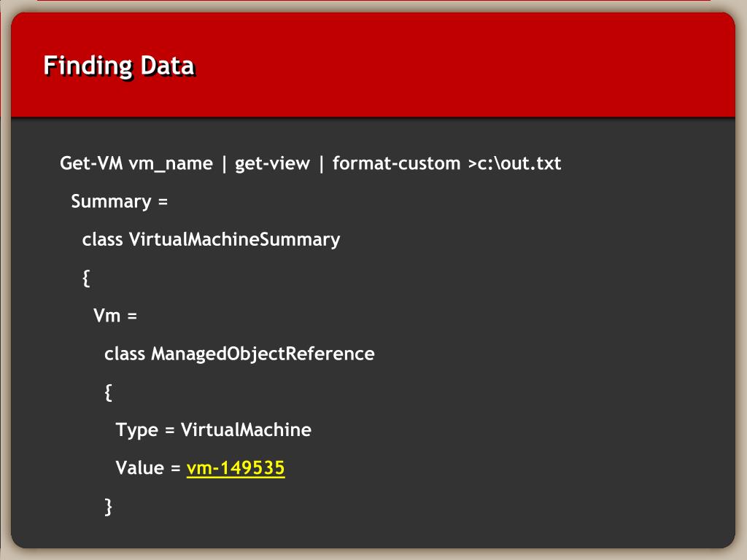The image size is (747, 560).
Task: Click the >c:\out.txt output path
Action: [x=514, y=163]
